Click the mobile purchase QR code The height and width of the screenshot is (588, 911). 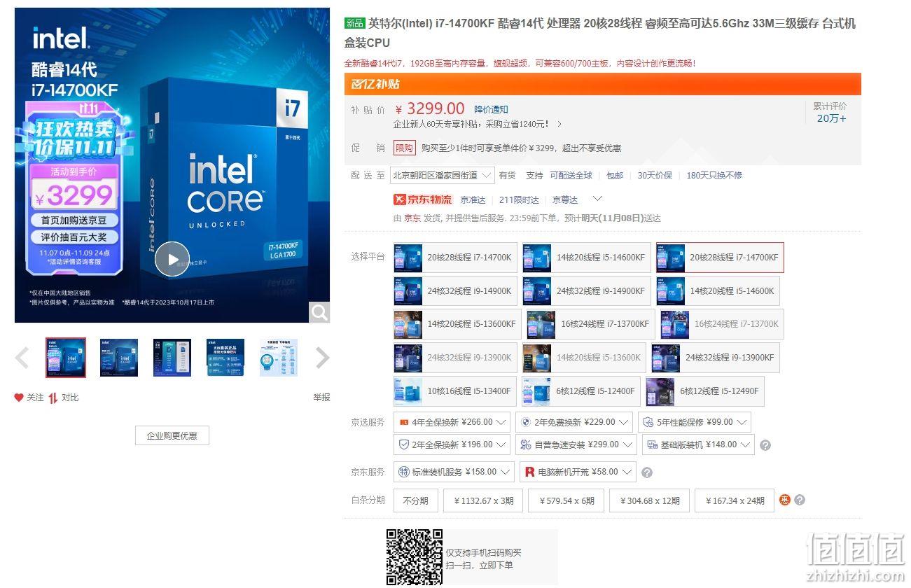(415, 558)
